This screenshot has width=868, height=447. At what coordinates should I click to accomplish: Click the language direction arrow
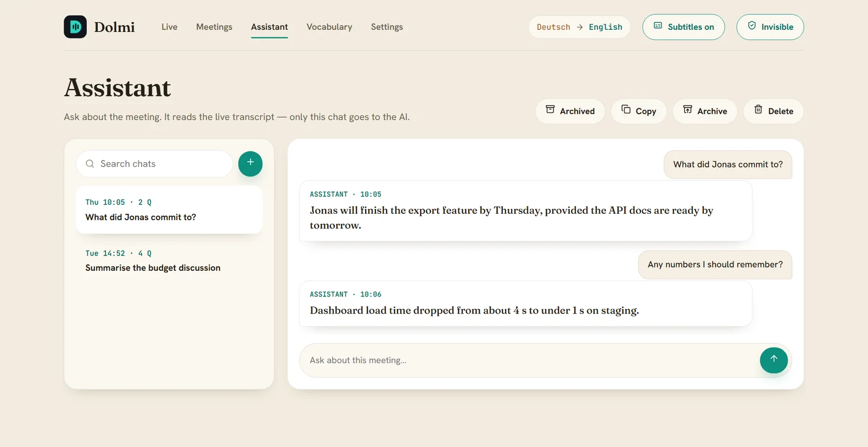(579, 27)
